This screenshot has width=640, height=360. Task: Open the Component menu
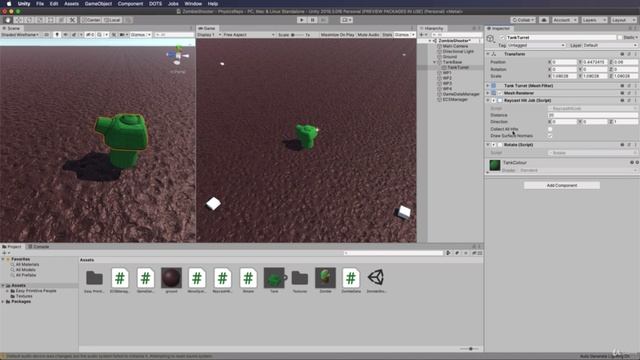(x=130, y=4)
